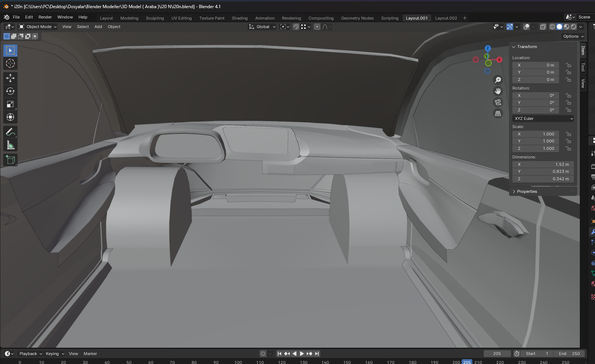Choose the Move tool
This screenshot has height=364, width=595.
click(10, 78)
